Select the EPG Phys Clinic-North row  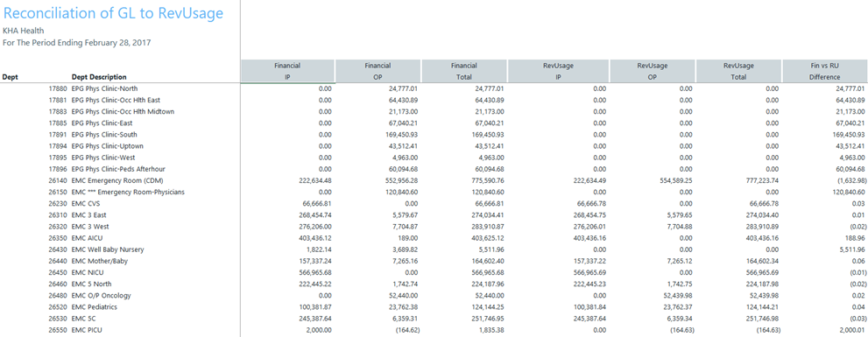(434, 88)
